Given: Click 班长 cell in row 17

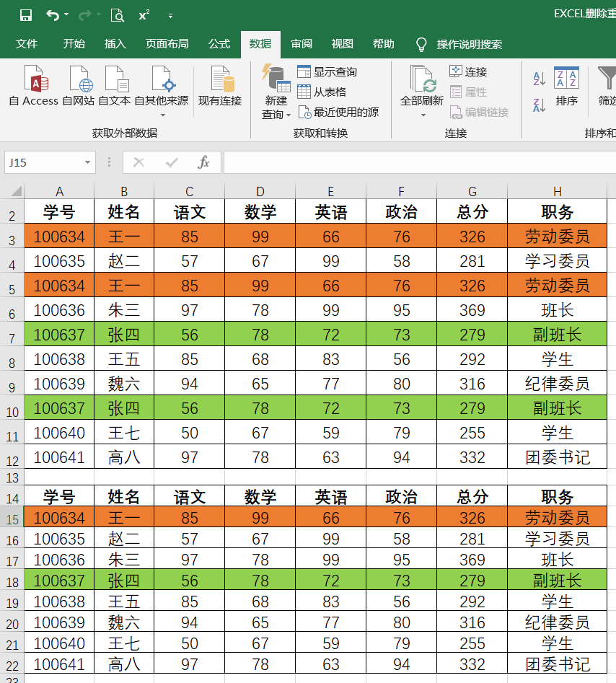Looking at the screenshot, I should click(557, 559).
